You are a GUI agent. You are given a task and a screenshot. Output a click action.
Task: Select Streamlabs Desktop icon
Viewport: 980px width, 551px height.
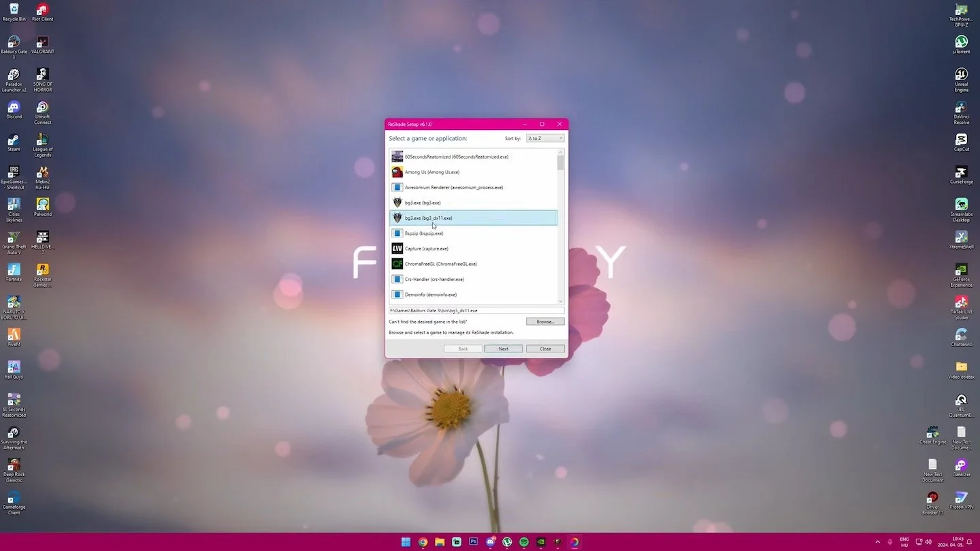pos(961,210)
